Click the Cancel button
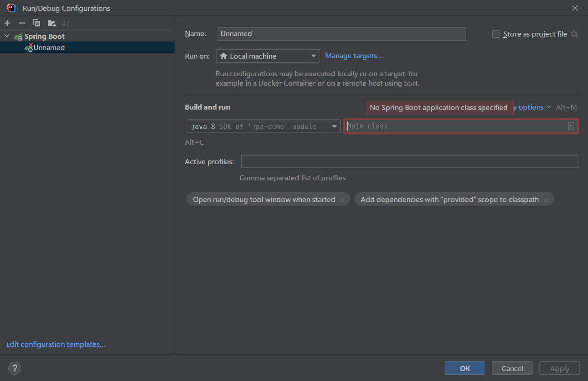588x381 pixels. click(x=512, y=368)
